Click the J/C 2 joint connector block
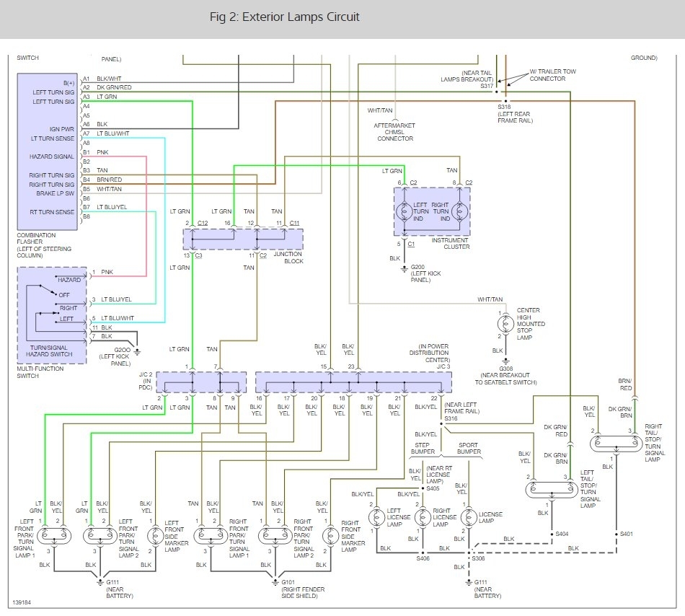The width and height of the screenshot is (685, 616). pos(201,382)
